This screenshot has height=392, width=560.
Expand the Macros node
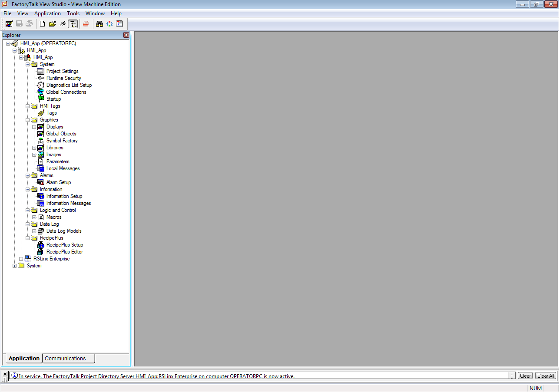(34, 217)
